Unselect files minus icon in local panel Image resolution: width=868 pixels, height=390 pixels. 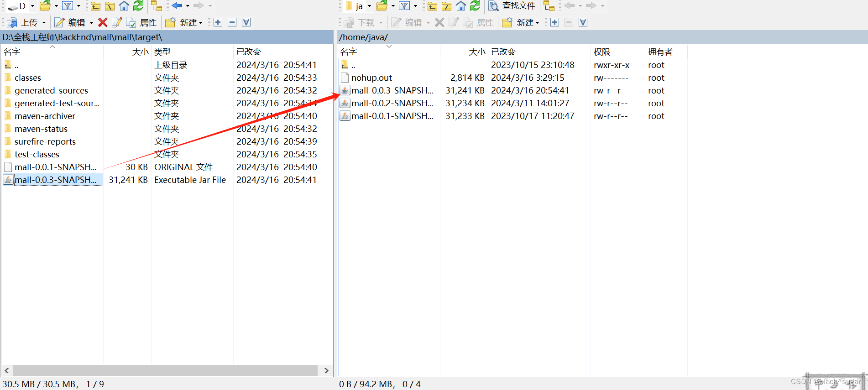tap(232, 22)
